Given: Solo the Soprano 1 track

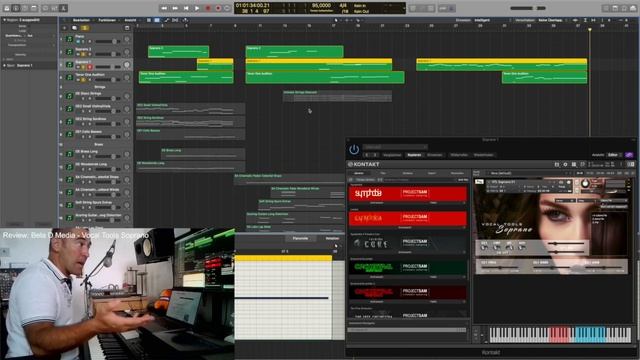Looking at the screenshot, I should (84, 67).
